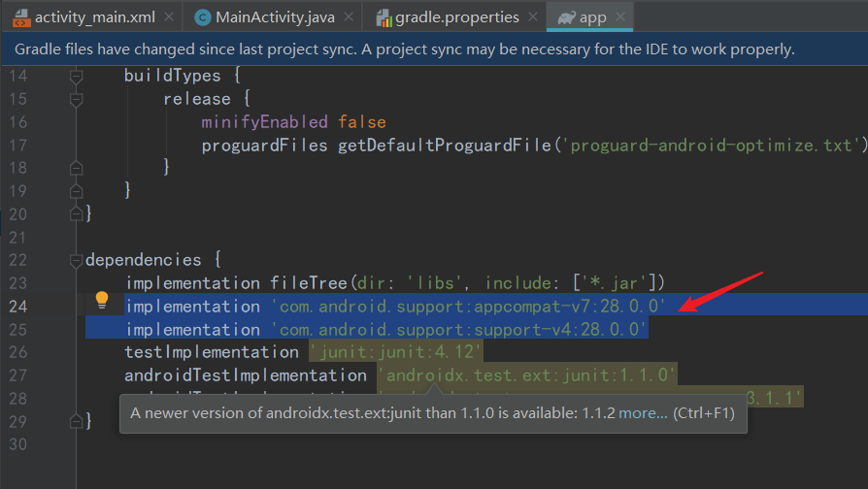This screenshot has height=489, width=868.
Task: Click 'testImplementation' on line 26
Action: pos(212,352)
